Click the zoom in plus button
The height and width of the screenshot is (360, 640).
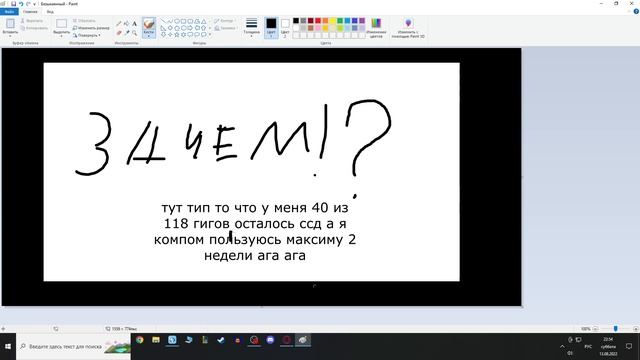636,329
